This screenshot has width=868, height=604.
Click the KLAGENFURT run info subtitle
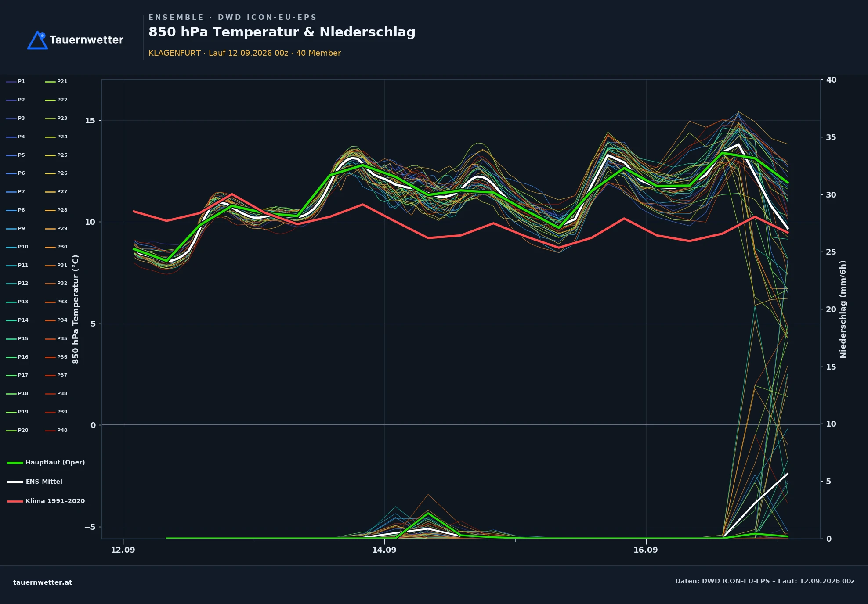[x=245, y=53]
